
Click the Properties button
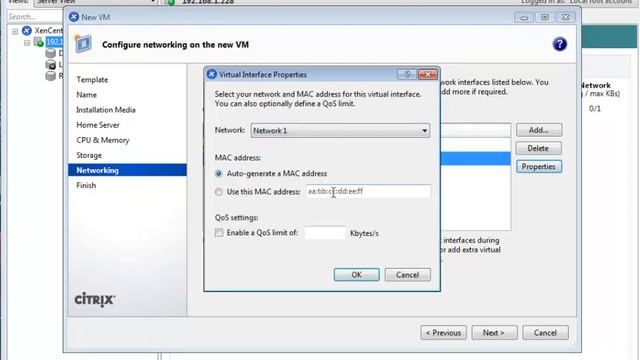tap(539, 167)
